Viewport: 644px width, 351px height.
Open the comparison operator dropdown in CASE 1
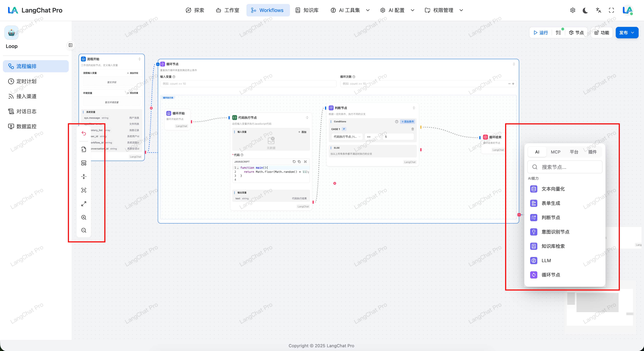[372, 137]
